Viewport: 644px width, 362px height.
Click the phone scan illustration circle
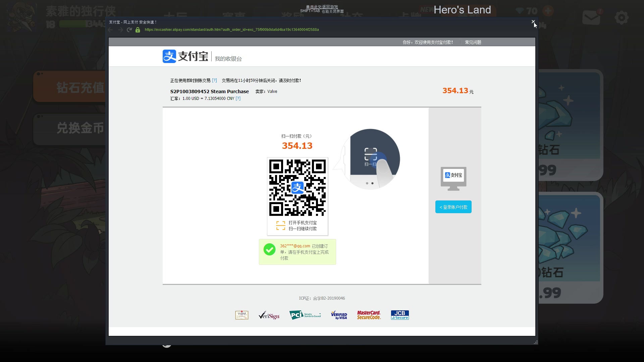click(x=370, y=159)
